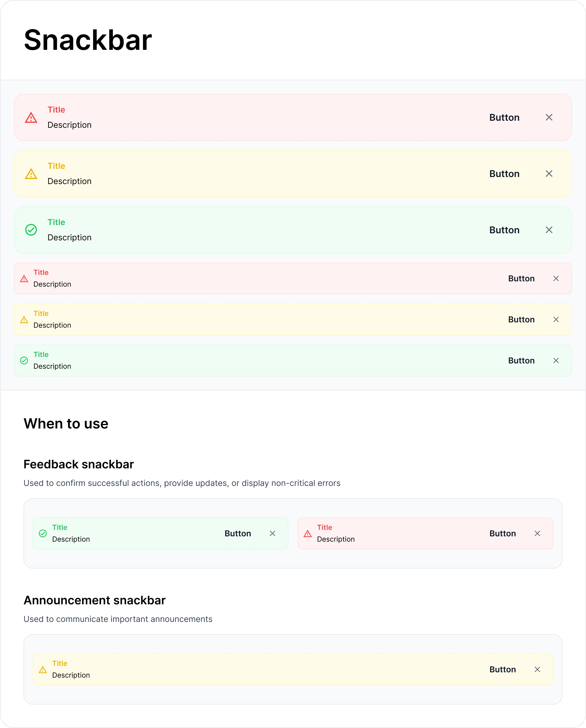Click the green checkmark icon in large success snackbar

(31, 230)
